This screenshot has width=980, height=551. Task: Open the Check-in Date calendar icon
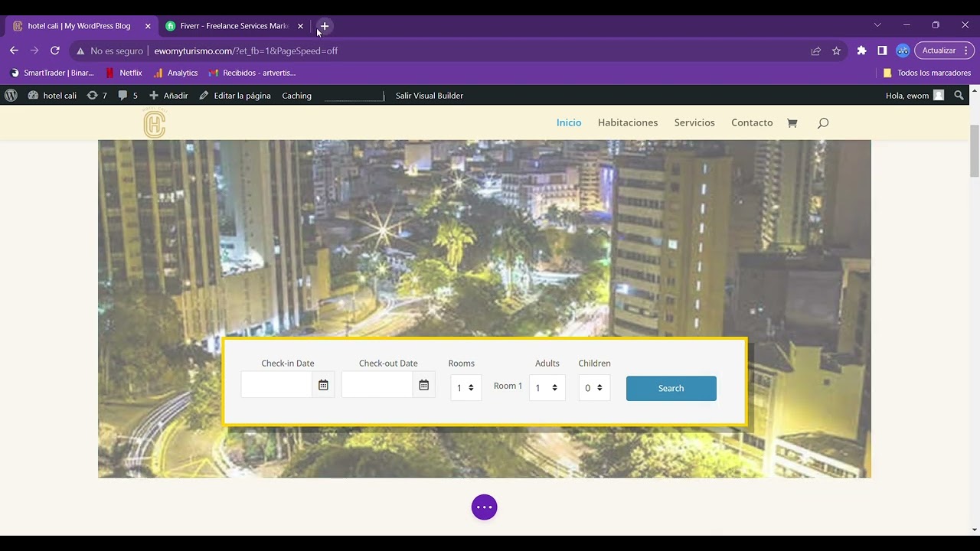[x=323, y=385]
